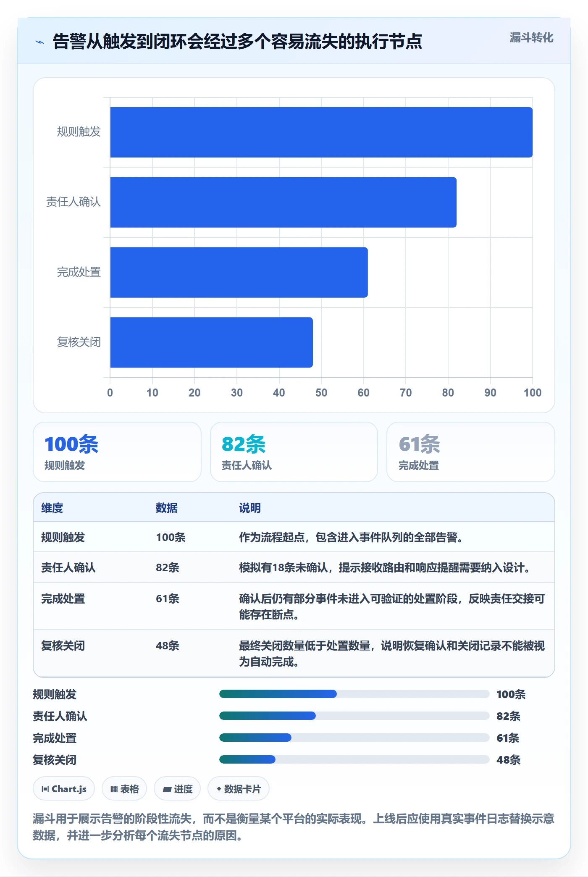Image resolution: width=588 pixels, height=877 pixels.
Task: Click the 完成处置 progress bar showing 61条
Action: [354, 738]
